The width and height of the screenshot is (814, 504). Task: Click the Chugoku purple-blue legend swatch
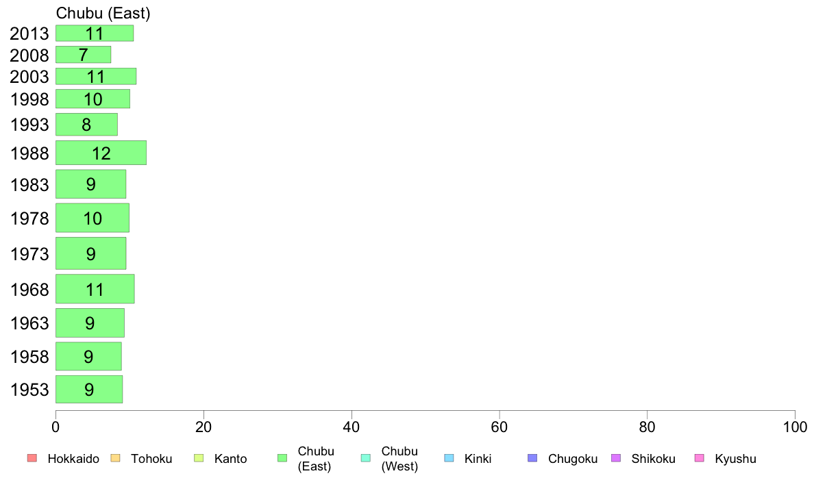point(532,458)
